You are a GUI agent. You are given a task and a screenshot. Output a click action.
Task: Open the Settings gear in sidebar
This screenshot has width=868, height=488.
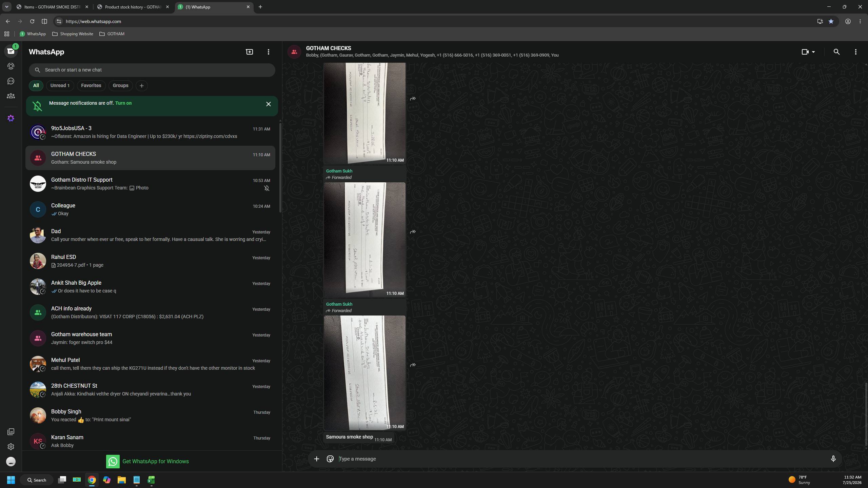[x=11, y=447]
